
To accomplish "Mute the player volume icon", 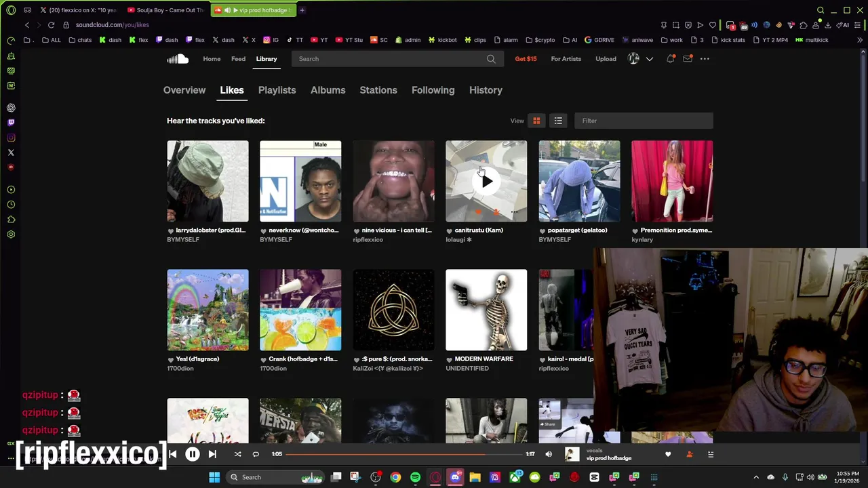I will pyautogui.click(x=549, y=454).
